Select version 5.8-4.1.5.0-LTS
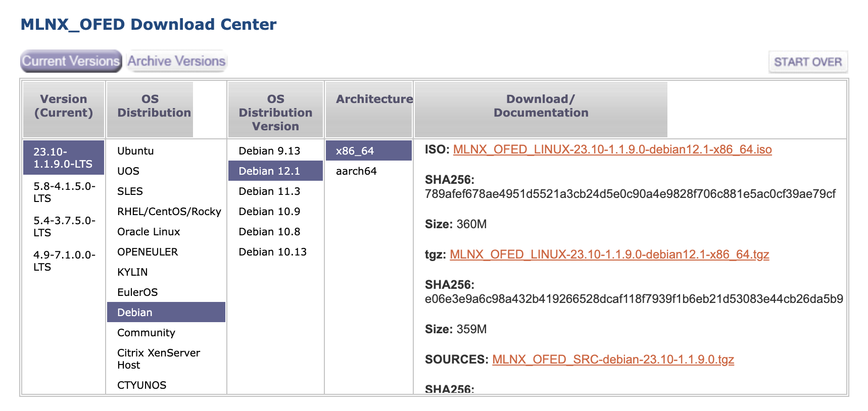This screenshot has width=868, height=411. click(64, 192)
